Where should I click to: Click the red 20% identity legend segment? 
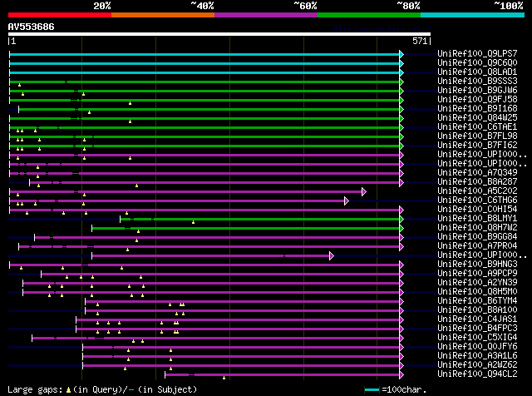coord(60,15)
